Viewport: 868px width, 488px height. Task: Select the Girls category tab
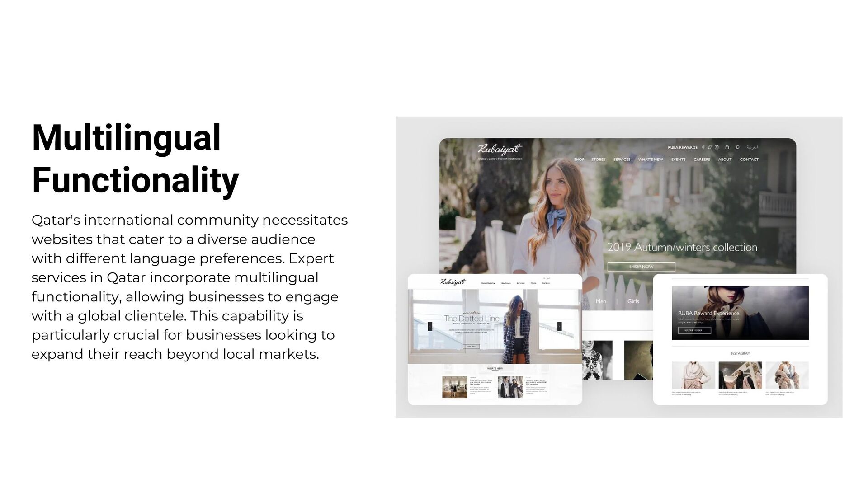pyautogui.click(x=633, y=301)
